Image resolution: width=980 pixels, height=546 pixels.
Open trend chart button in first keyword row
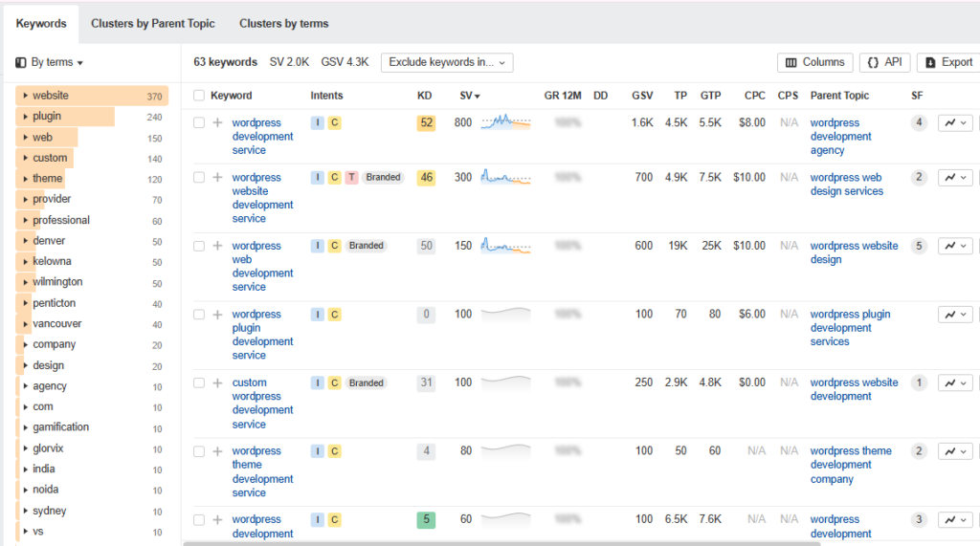click(x=955, y=123)
